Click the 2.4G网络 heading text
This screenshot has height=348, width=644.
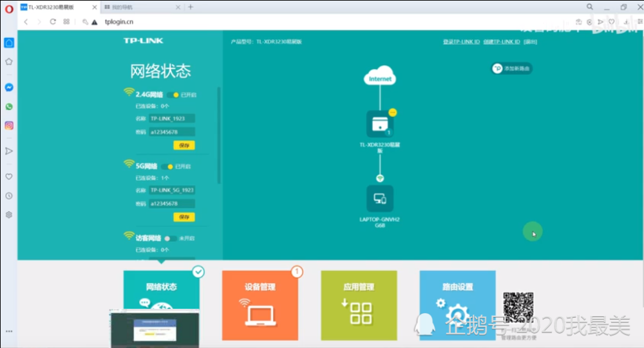click(x=149, y=95)
